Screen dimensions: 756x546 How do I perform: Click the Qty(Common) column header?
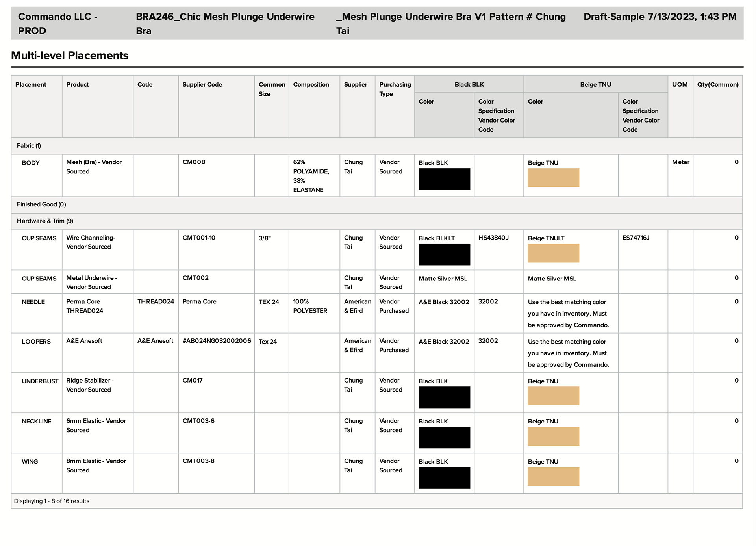[717, 85]
